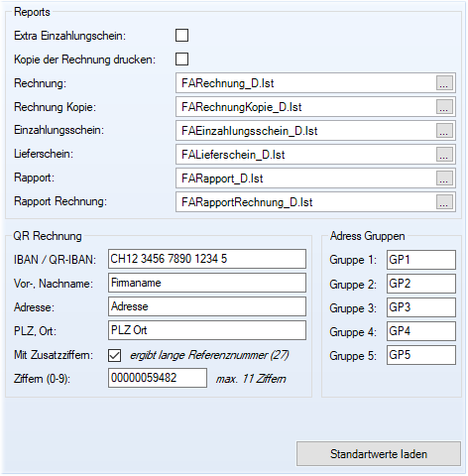Browse for Rapport Rechnung report file

(444, 202)
